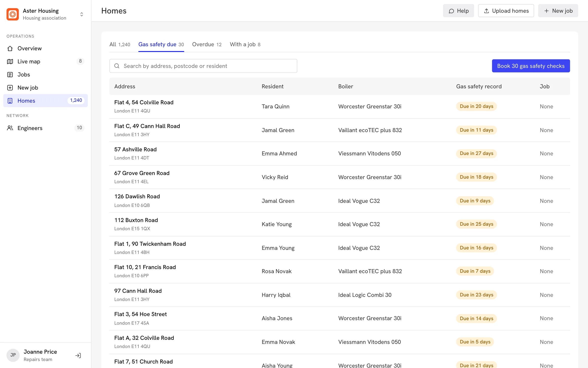Switch to the Overdue tab
This screenshot has height=368, width=588.
click(x=207, y=44)
